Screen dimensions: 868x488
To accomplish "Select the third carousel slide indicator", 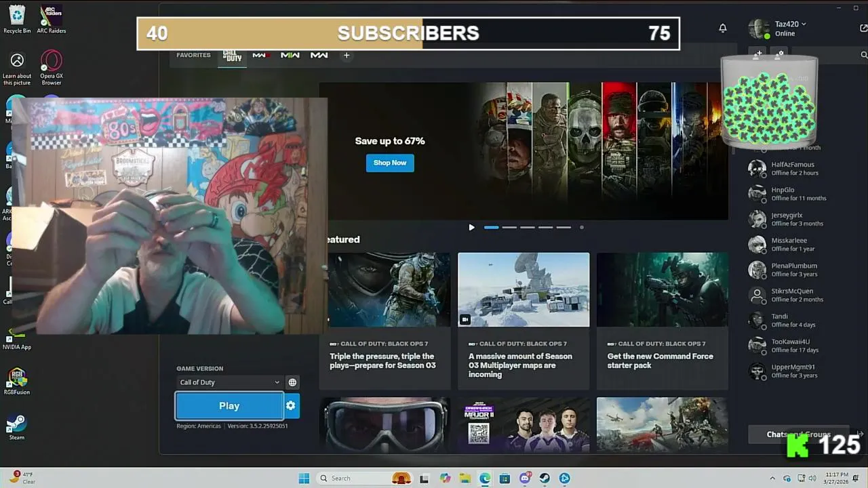I will [528, 228].
